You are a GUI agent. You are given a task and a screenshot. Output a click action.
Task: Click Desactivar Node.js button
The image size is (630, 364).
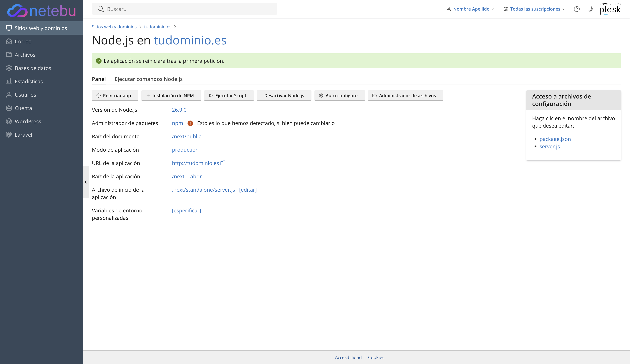[x=284, y=95]
